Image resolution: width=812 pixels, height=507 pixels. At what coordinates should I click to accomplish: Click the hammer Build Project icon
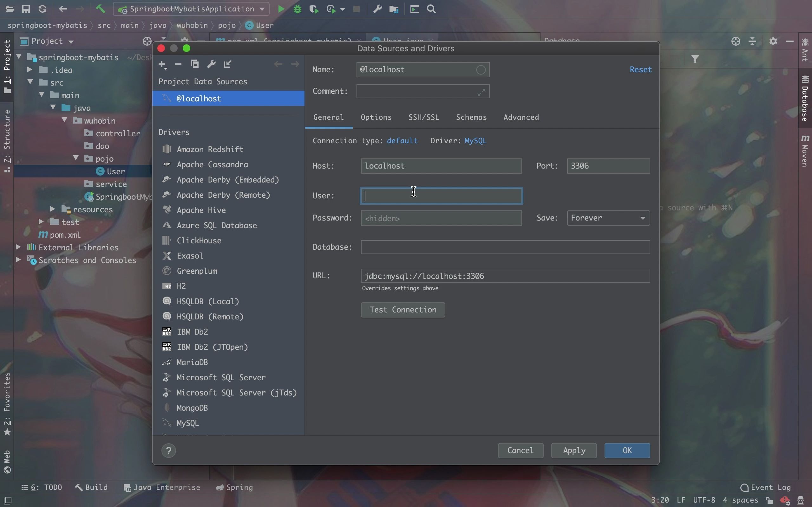pos(100,9)
